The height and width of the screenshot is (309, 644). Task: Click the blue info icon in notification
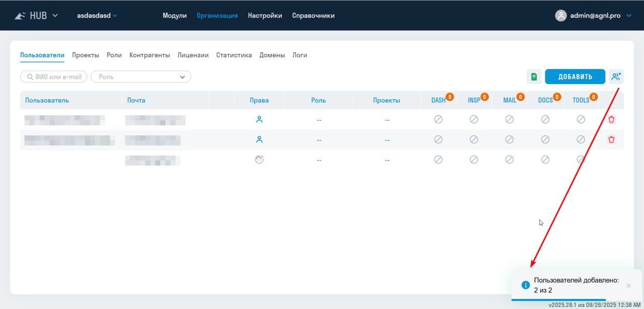526,285
